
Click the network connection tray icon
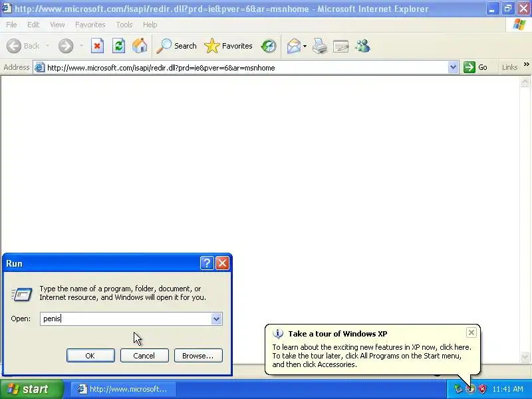[458, 389]
